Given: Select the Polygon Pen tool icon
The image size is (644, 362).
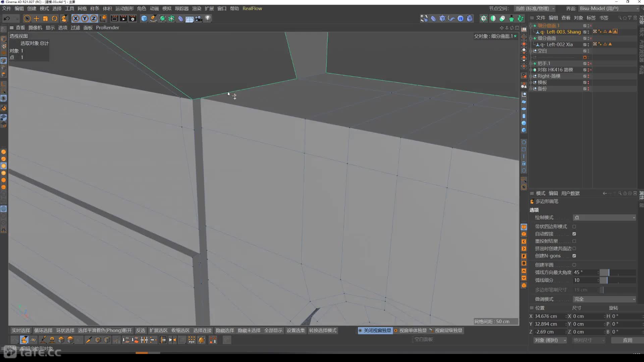Looking at the screenshot, I should click(24, 340).
